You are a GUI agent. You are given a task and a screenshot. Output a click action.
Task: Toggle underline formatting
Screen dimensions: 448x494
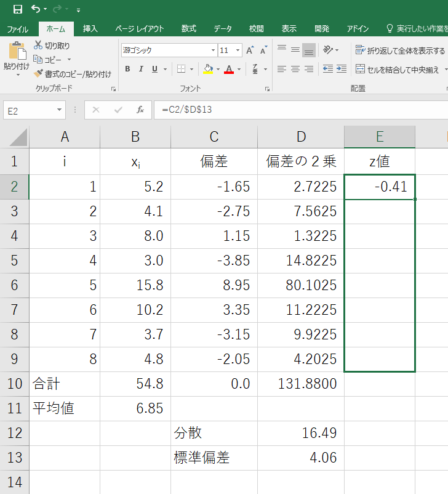click(154, 69)
